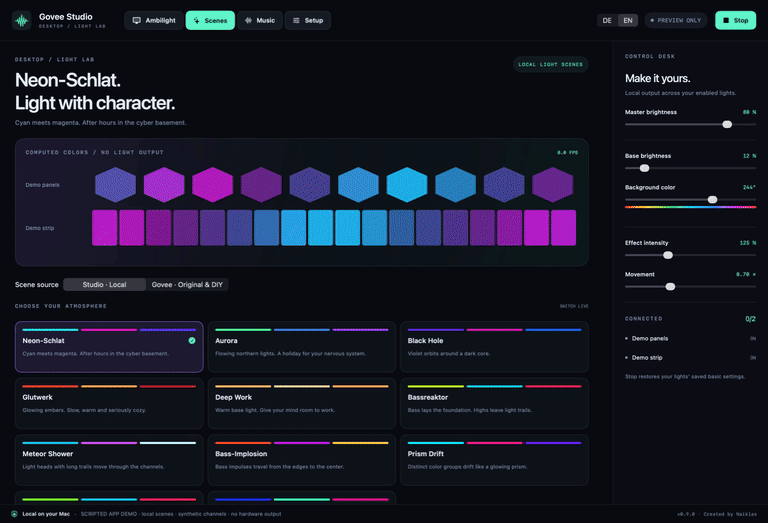Viewport: 768px width, 523px height.
Task: Set the Background color hue slider
Action: [x=690, y=199]
